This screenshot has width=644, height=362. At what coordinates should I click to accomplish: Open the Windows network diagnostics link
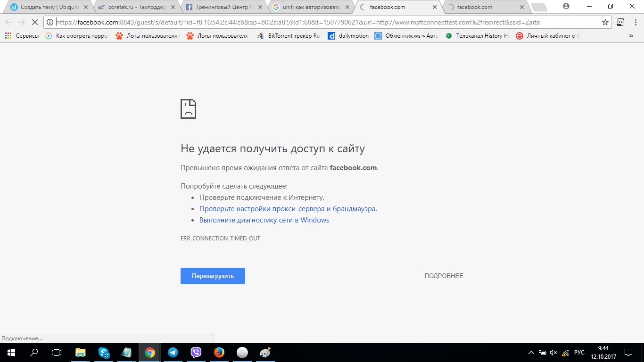[264, 220]
